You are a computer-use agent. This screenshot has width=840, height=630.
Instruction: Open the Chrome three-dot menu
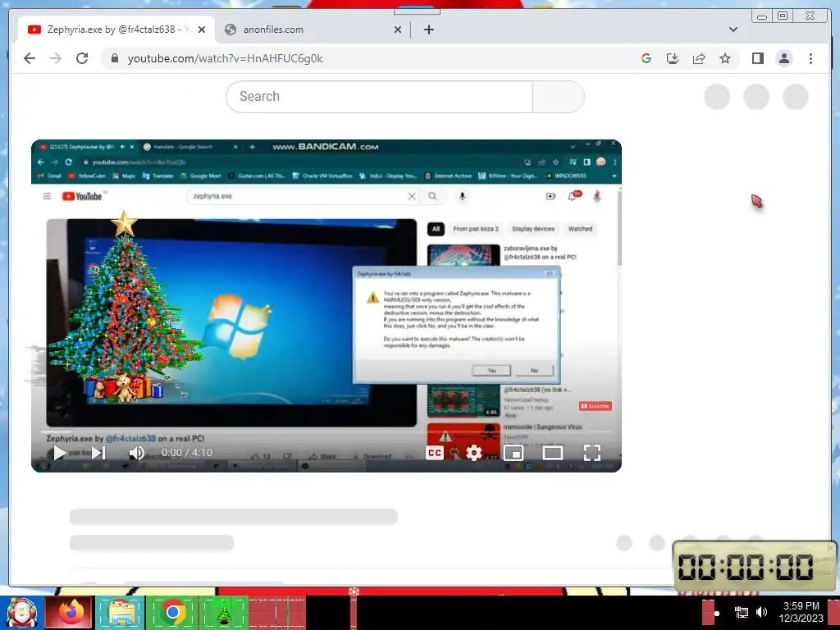[x=810, y=58]
